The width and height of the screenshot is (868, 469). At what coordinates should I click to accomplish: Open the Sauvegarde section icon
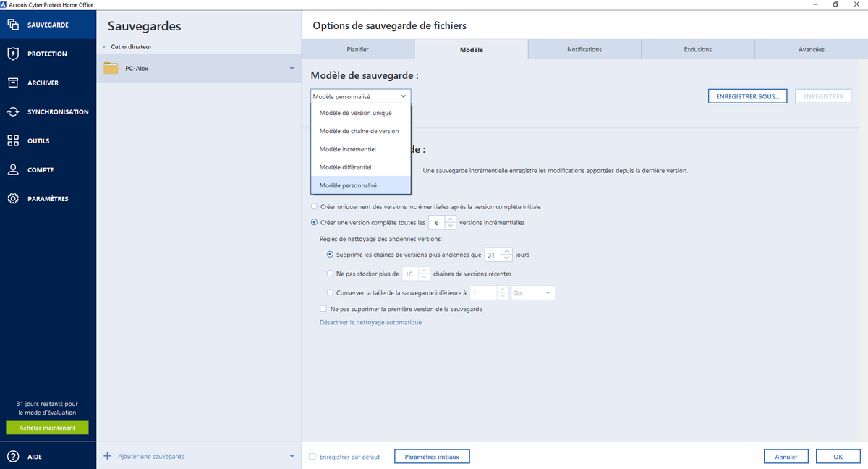13,25
